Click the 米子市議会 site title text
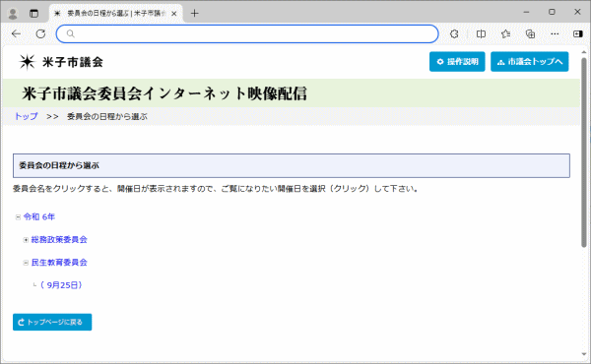Screen dimensions: 591x364 tap(73, 62)
